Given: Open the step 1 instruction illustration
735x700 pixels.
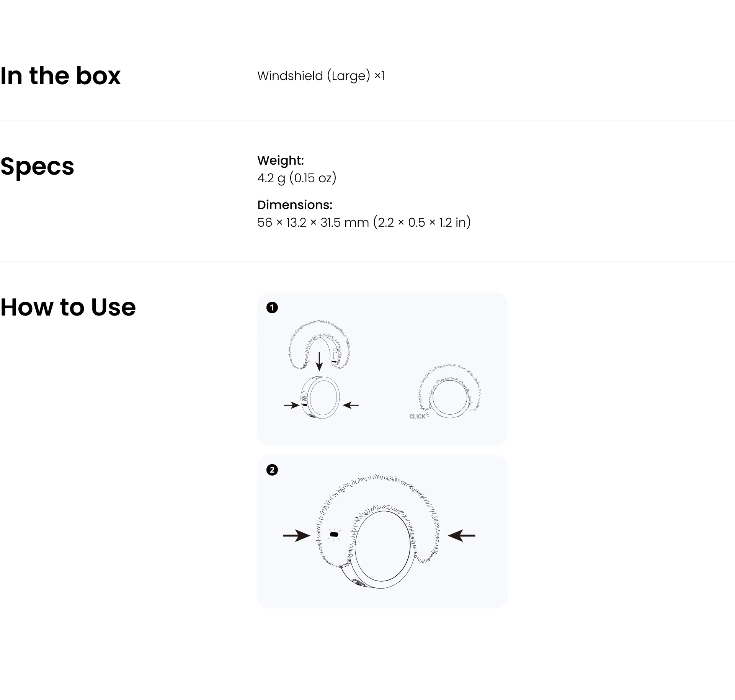Looking at the screenshot, I should [382, 369].
